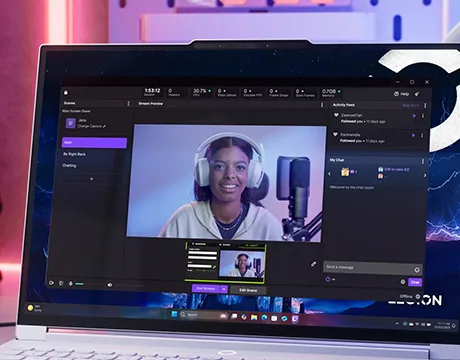Open chat settings gear next to Chat button
This screenshot has height=360, width=460.
pyautogui.click(x=402, y=282)
